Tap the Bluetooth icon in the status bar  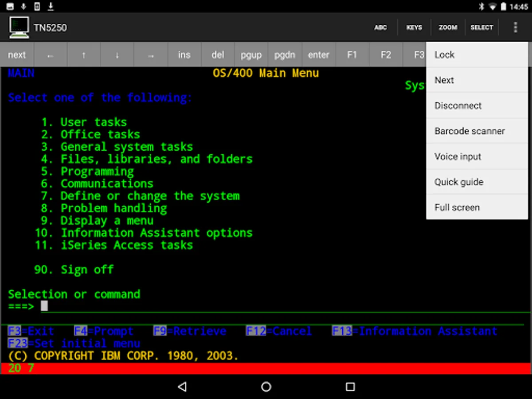[481, 6]
